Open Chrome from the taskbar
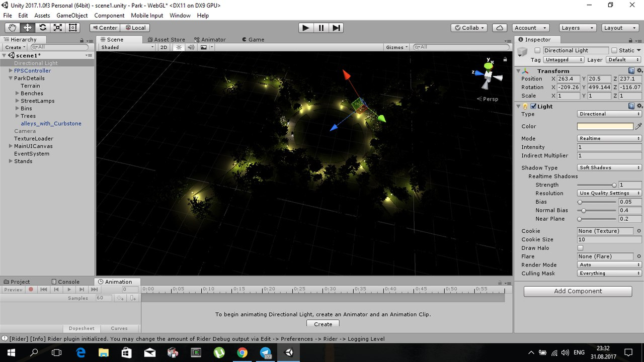 (x=242, y=352)
